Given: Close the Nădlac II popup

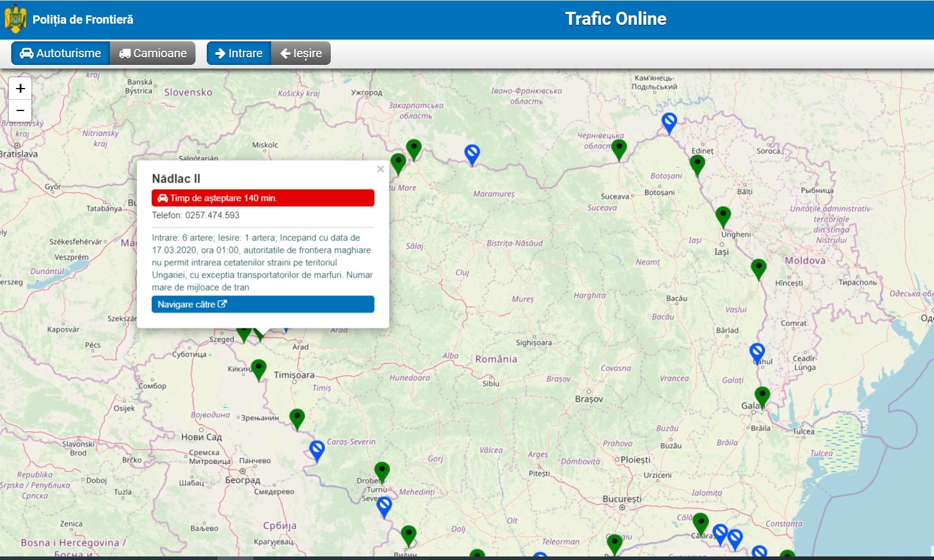Looking at the screenshot, I should click(x=380, y=169).
